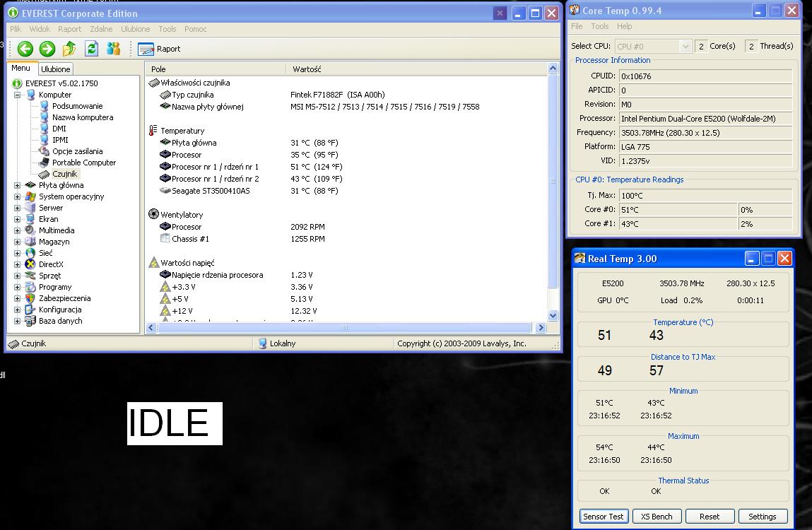
Task: Select the Chassis #1 fan row
Action: [x=347, y=239]
